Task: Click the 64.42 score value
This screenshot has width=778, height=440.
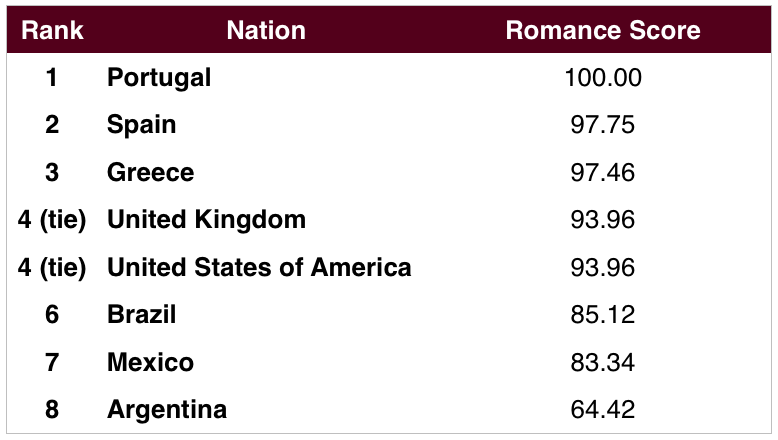Action: click(x=603, y=410)
